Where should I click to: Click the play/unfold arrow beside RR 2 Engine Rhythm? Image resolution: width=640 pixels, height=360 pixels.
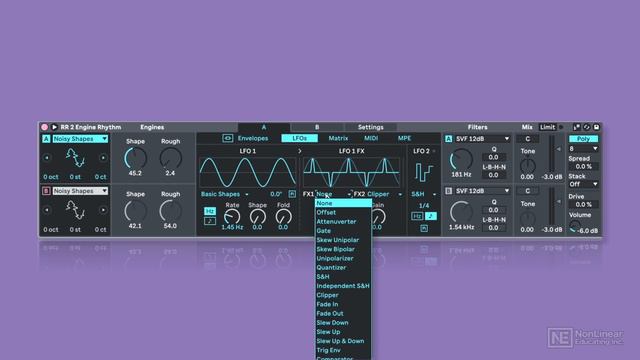[x=54, y=127]
